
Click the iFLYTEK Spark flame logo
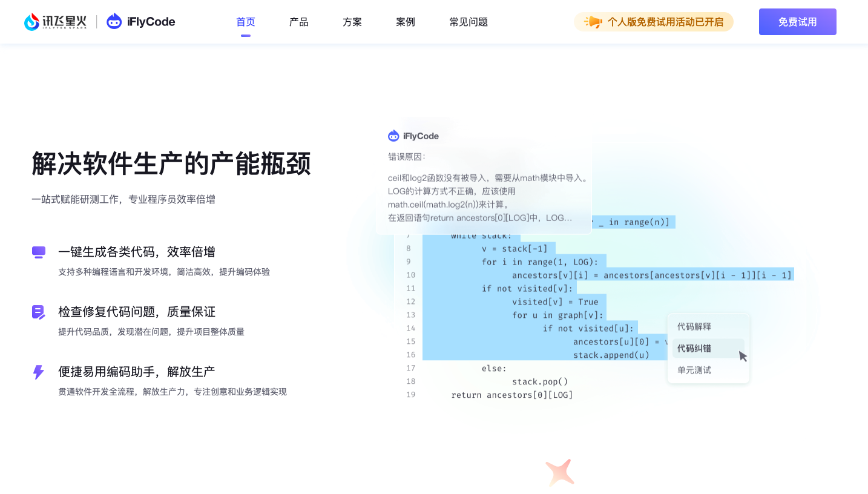32,22
